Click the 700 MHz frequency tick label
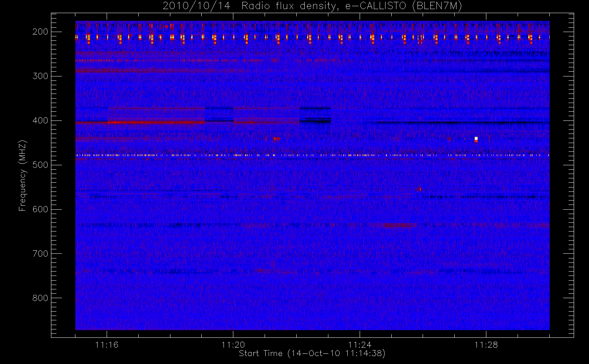 click(40, 254)
